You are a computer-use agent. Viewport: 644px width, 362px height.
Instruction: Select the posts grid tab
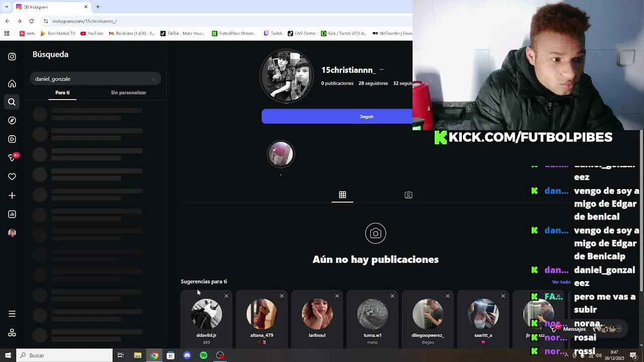pos(342,195)
